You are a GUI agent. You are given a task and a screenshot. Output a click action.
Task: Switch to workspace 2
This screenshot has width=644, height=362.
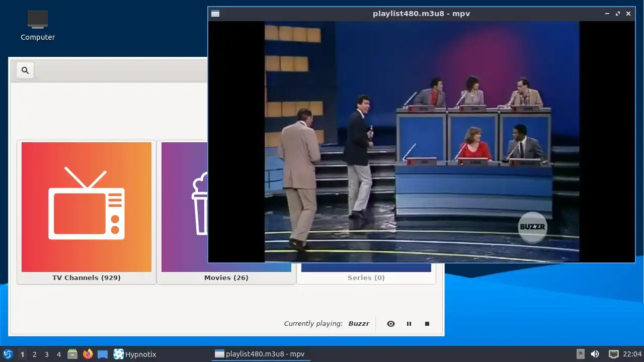pyautogui.click(x=34, y=354)
